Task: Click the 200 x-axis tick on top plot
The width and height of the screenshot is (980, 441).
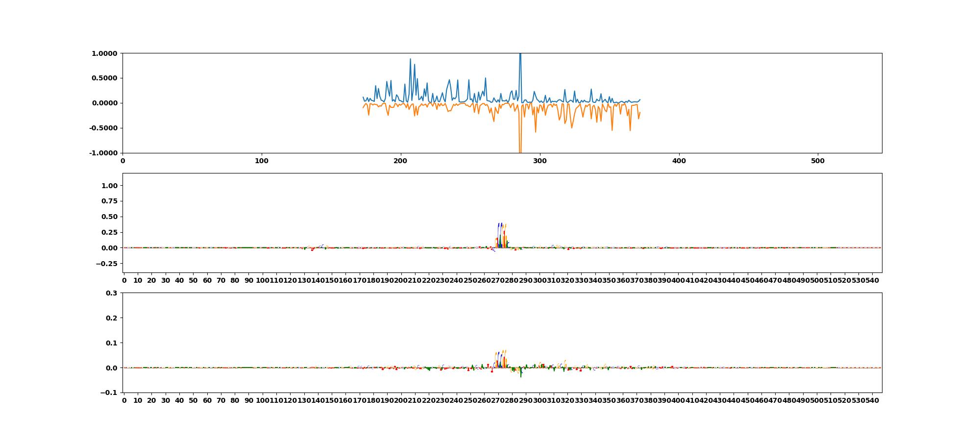Action: click(x=401, y=161)
